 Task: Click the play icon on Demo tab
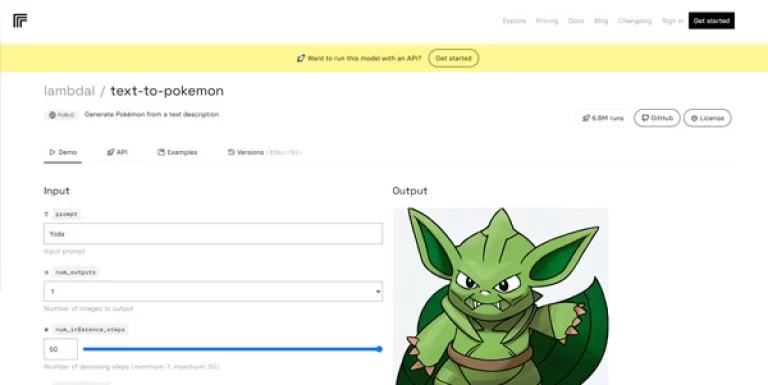coord(52,152)
